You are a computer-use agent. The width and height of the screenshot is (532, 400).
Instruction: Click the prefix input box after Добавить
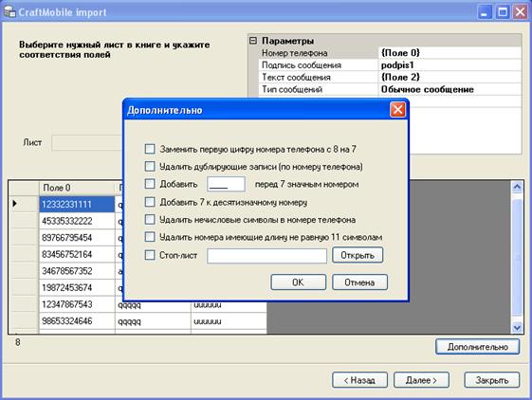click(x=226, y=184)
